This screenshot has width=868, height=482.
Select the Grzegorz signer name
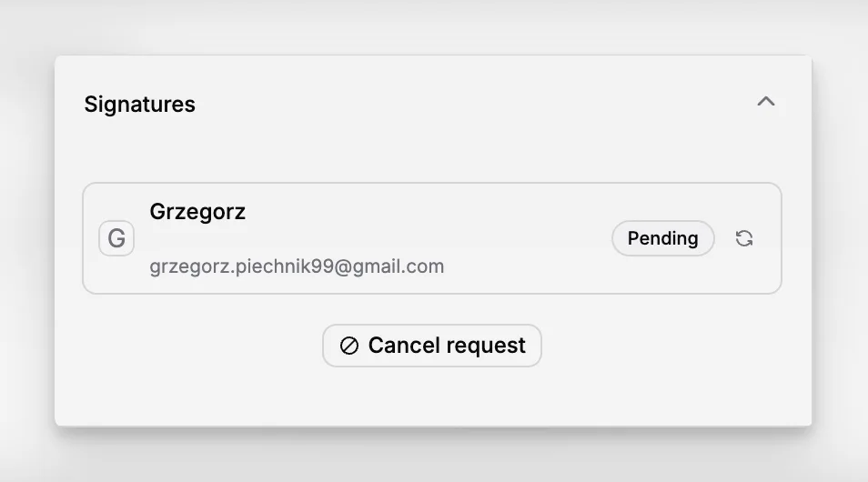pyautogui.click(x=197, y=212)
